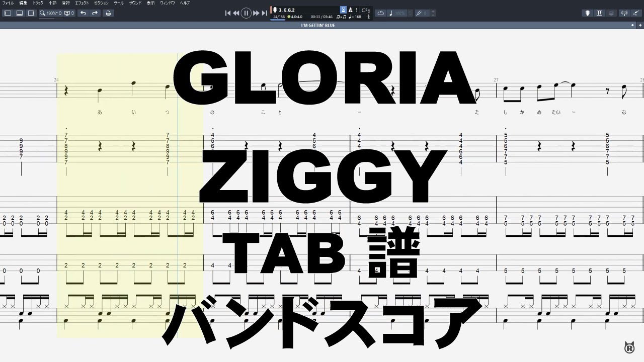This screenshot has width=644, height=362.
Task: Open the 音符 menu
Action: [66, 3]
